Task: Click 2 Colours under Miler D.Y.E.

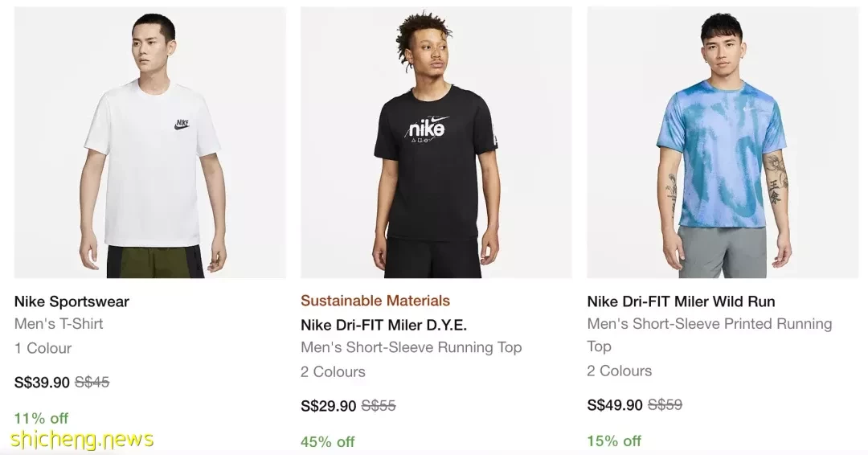Action: point(333,371)
